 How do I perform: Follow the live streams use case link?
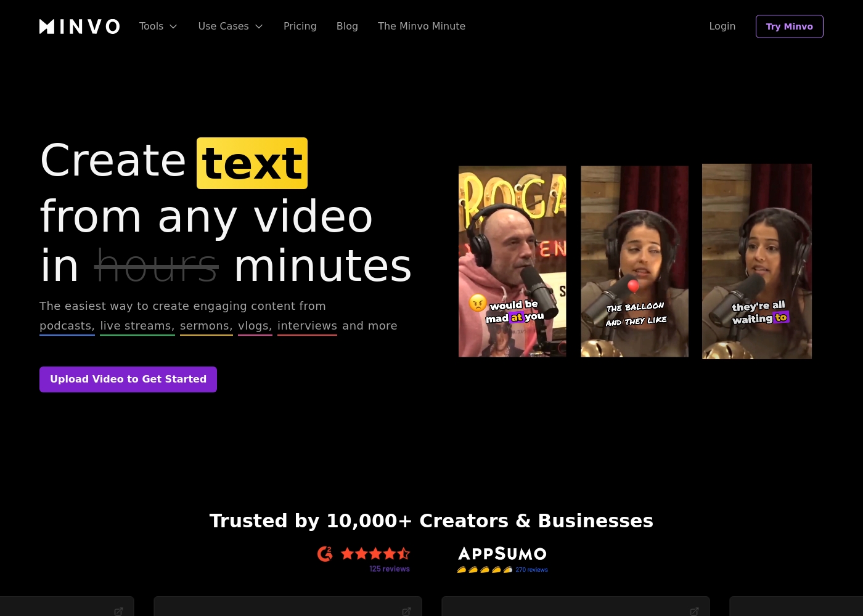tap(137, 326)
